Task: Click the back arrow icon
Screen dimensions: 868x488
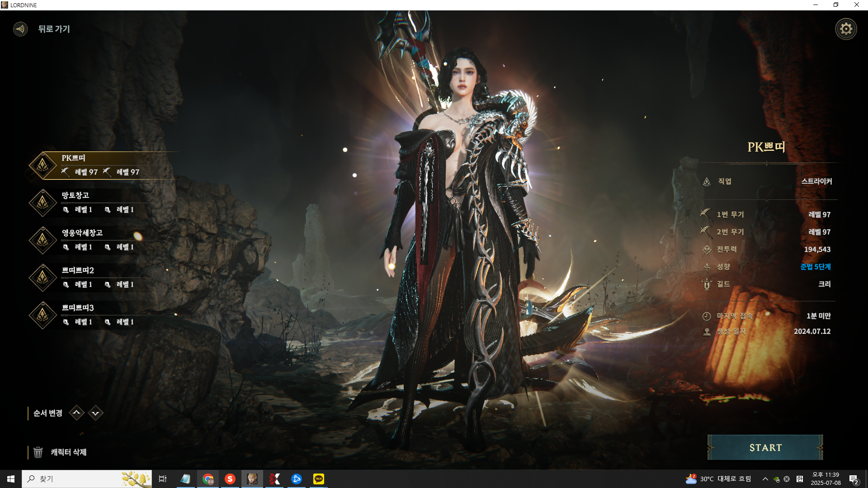Action: (20, 29)
